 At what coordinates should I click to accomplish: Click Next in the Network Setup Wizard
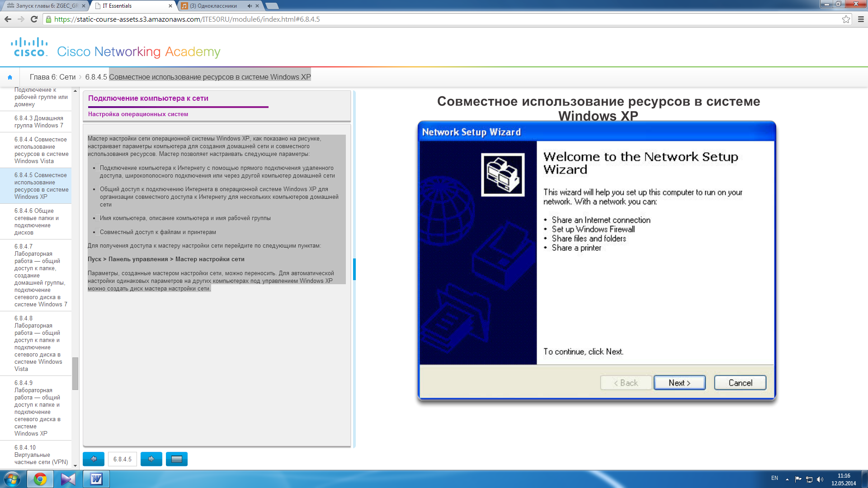click(x=679, y=383)
